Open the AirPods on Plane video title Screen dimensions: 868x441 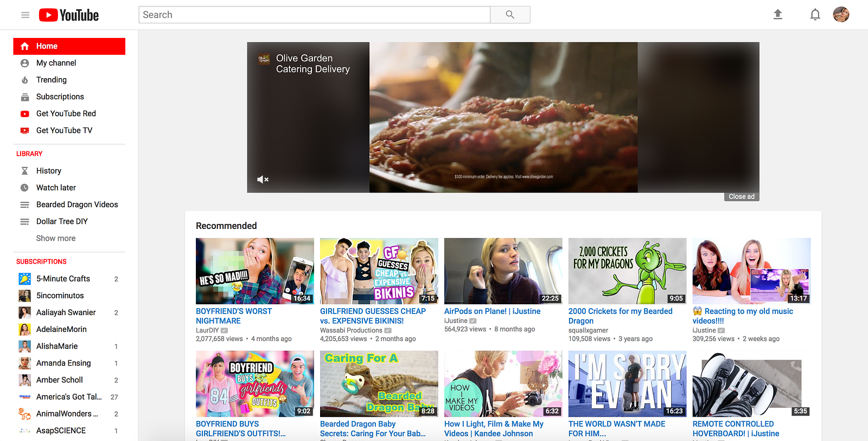point(492,311)
